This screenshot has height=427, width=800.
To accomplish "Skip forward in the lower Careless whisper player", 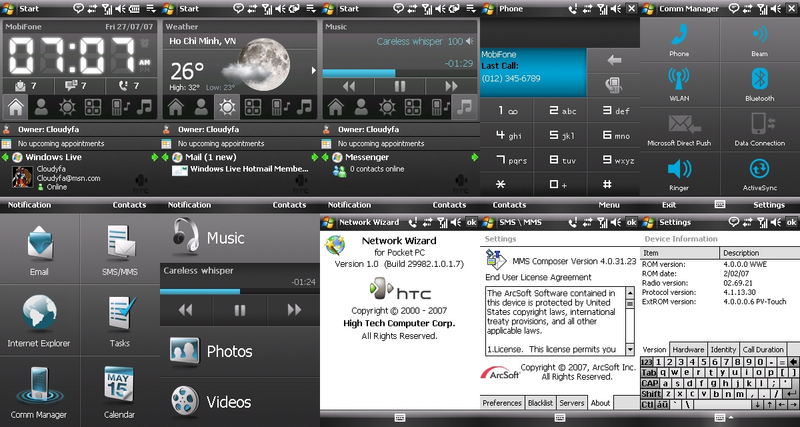I will pos(294,310).
